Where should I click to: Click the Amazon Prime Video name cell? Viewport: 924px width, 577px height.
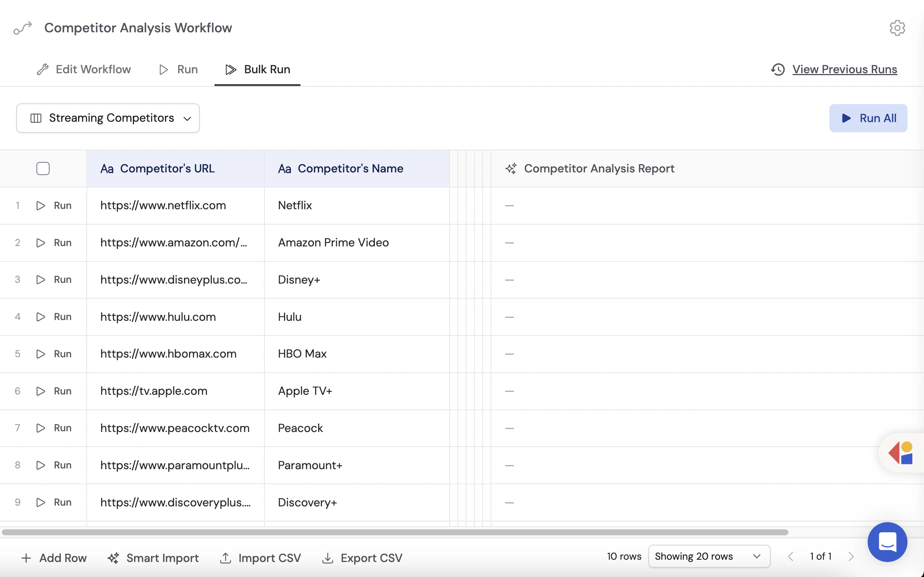(x=357, y=243)
